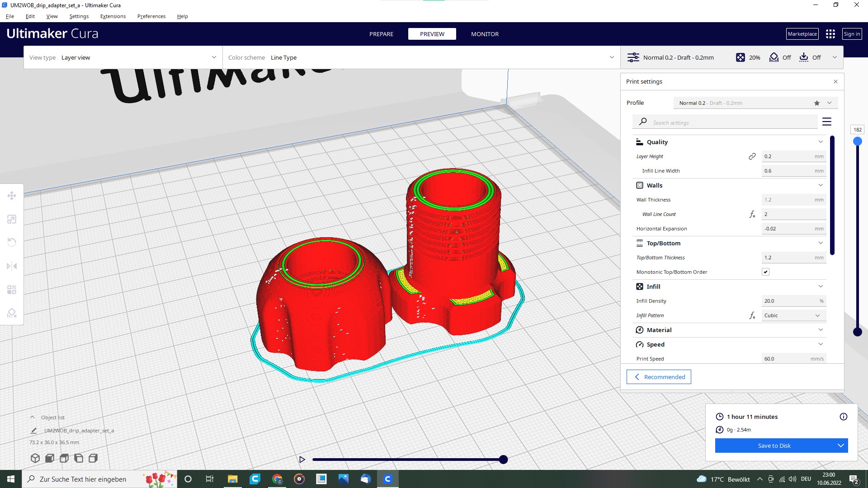Close the Print settings panel

click(835, 82)
